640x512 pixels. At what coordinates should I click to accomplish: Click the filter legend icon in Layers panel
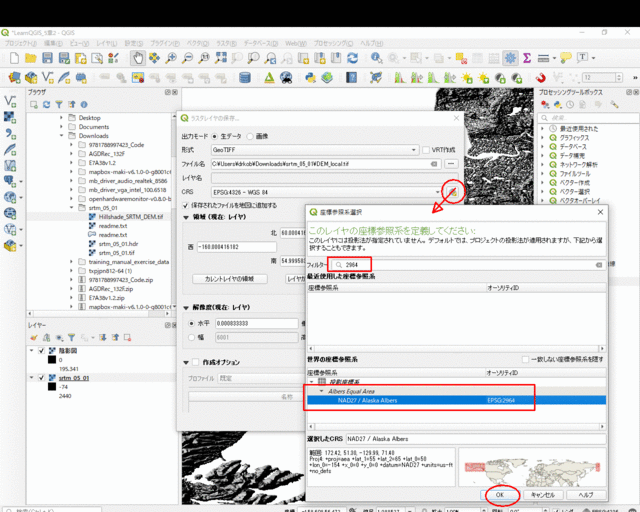point(71,338)
